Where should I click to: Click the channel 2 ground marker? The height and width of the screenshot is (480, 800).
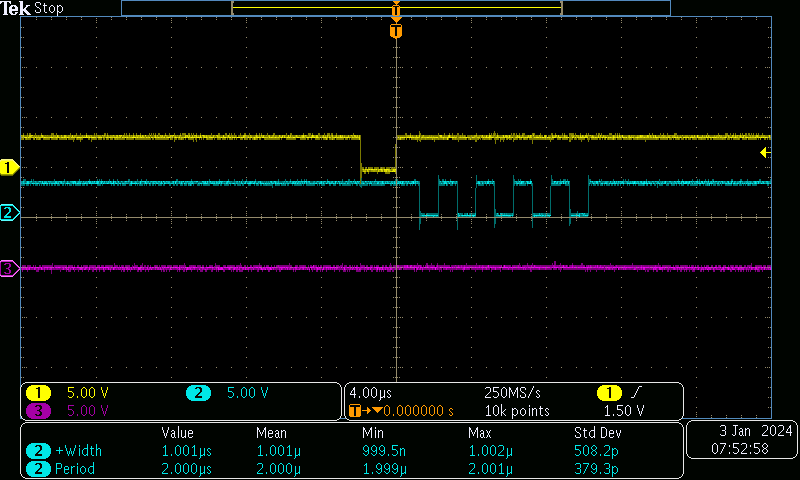[9, 212]
